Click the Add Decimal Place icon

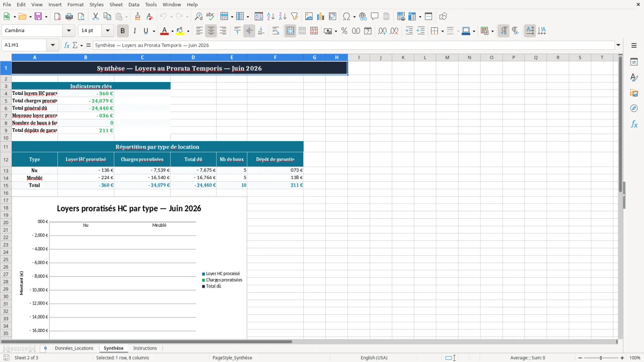tap(382, 31)
